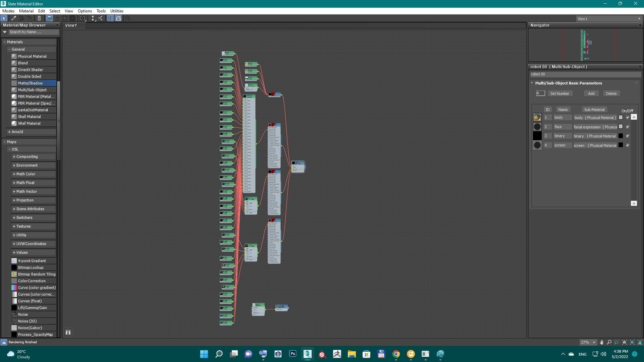Click the Pan Tool hand icon
The height and width of the screenshot is (362, 644).
coord(601,342)
